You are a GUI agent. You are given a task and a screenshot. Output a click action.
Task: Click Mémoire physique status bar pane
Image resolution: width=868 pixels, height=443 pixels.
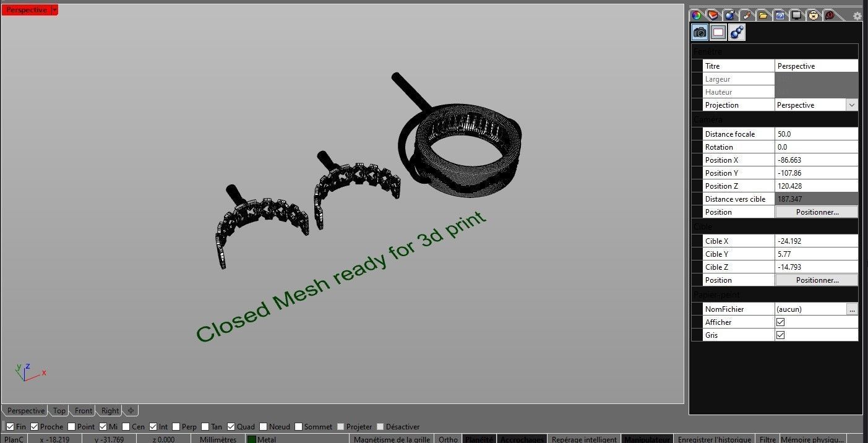click(x=812, y=439)
